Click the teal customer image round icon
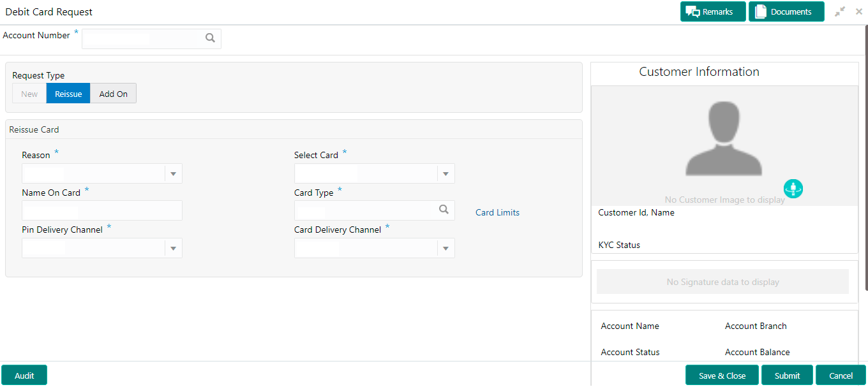Image resolution: width=868 pixels, height=387 pixels. coord(793,189)
